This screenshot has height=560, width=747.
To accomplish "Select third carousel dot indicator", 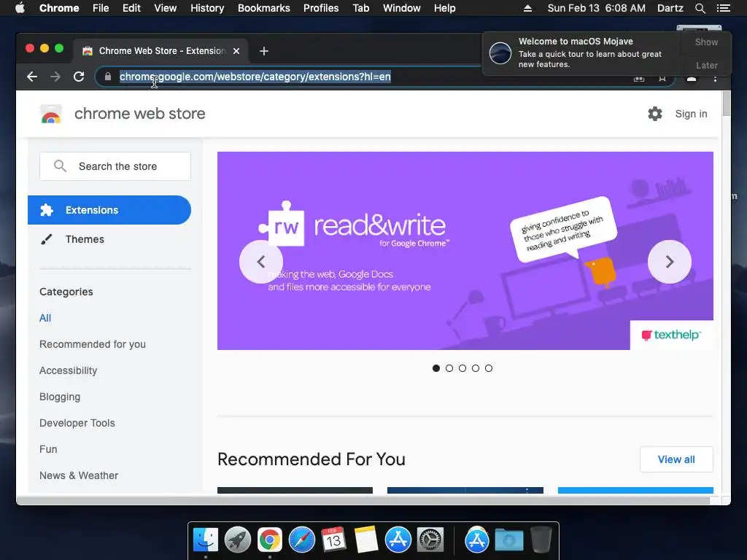I will (x=462, y=368).
